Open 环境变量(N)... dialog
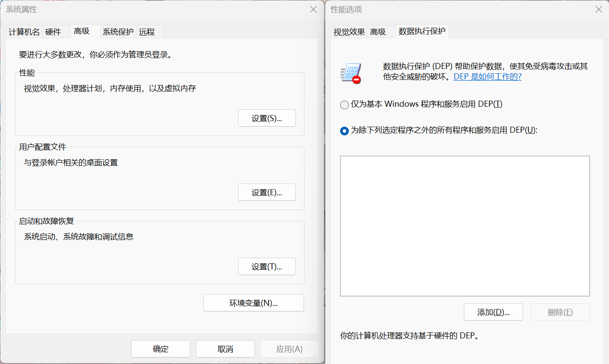 pyautogui.click(x=253, y=303)
